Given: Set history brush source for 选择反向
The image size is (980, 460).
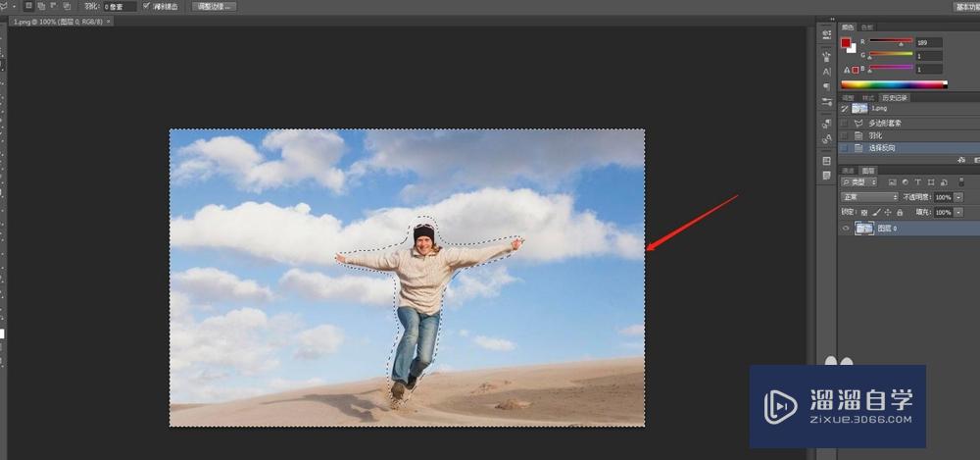Looking at the screenshot, I should point(845,148).
